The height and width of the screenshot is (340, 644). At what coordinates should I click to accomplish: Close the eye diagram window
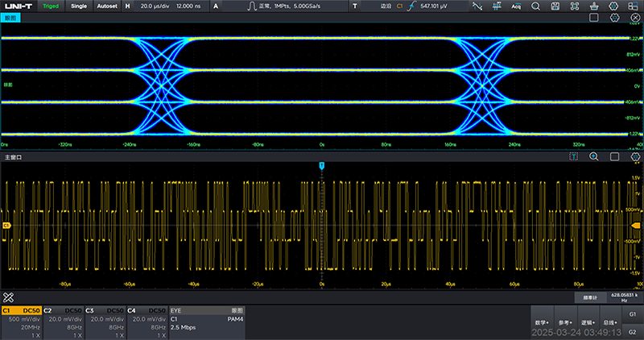point(635,17)
